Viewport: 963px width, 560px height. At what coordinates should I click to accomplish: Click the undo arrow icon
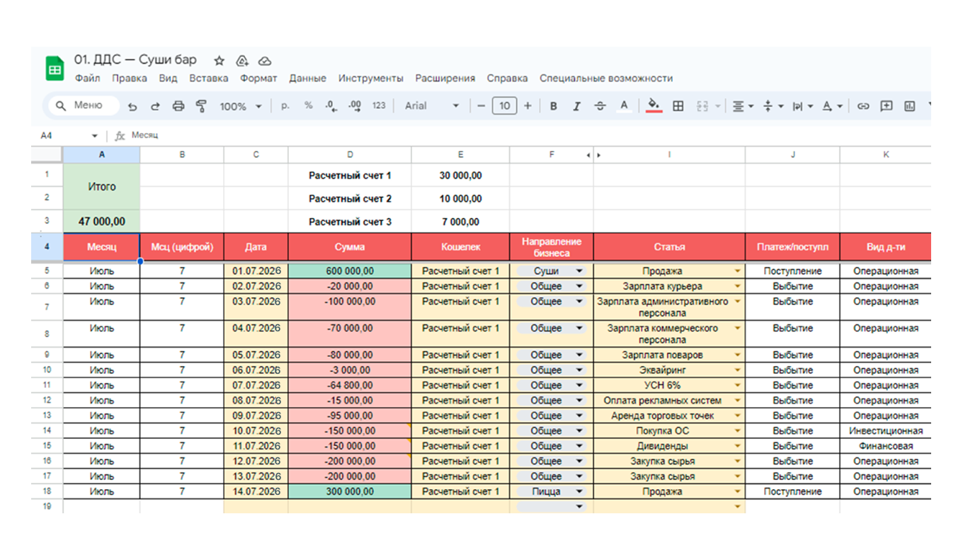pos(132,106)
